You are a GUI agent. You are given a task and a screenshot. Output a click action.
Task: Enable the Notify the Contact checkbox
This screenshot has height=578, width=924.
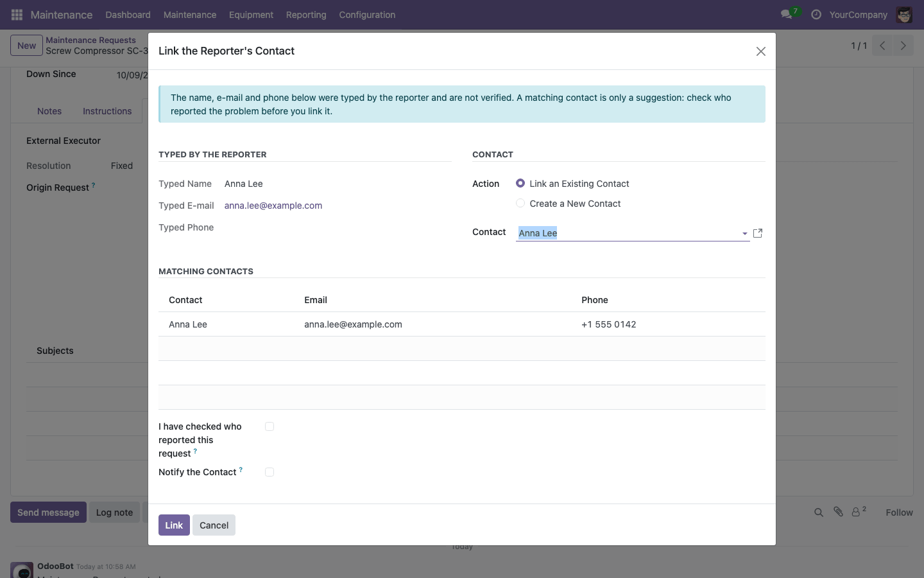[x=269, y=472]
